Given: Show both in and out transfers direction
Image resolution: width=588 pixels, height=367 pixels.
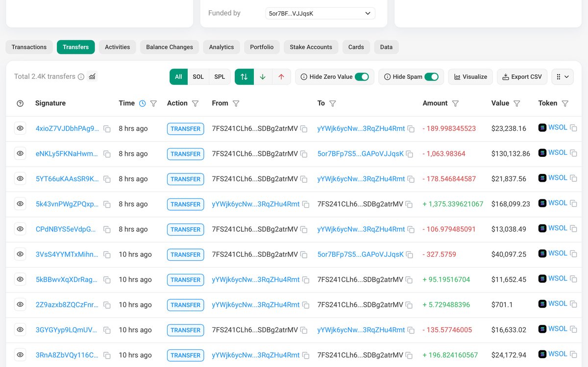Looking at the screenshot, I should (x=244, y=76).
